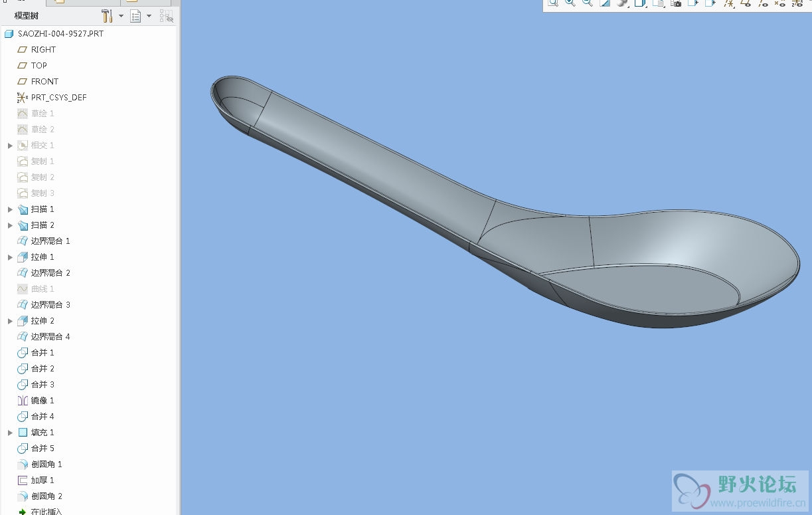Select the 倒圆角 2 round feature
The image size is (812, 515).
[40, 496]
